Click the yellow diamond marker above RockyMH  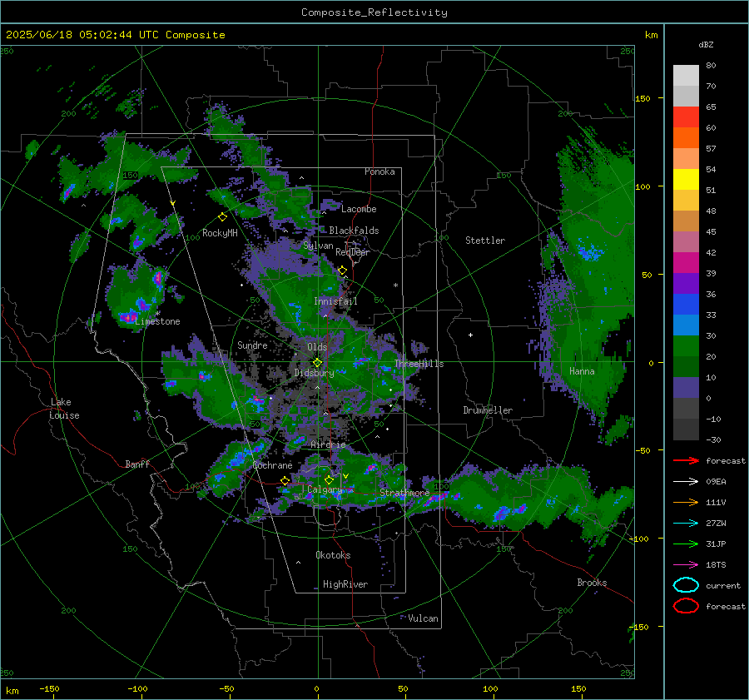(x=222, y=217)
